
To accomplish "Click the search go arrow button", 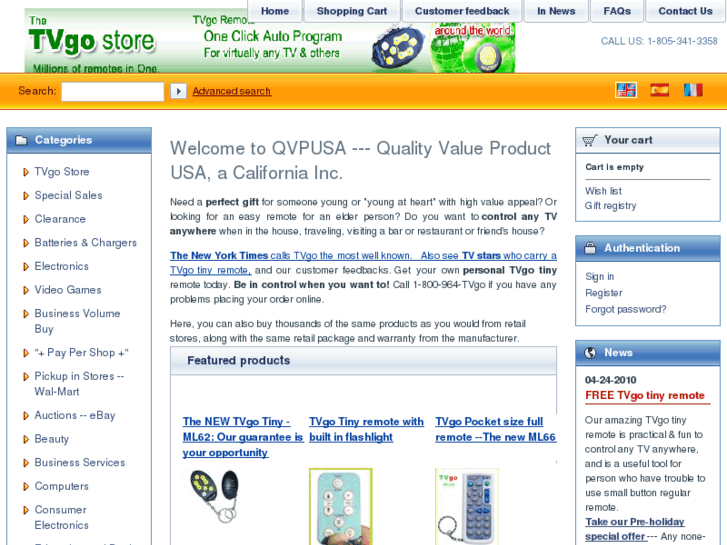I will [179, 91].
